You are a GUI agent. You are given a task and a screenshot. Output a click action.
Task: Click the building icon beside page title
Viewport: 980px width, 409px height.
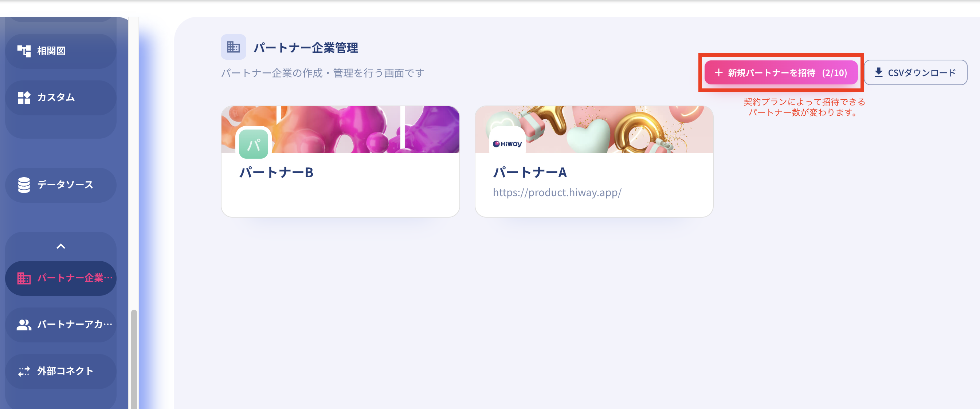pos(233,47)
